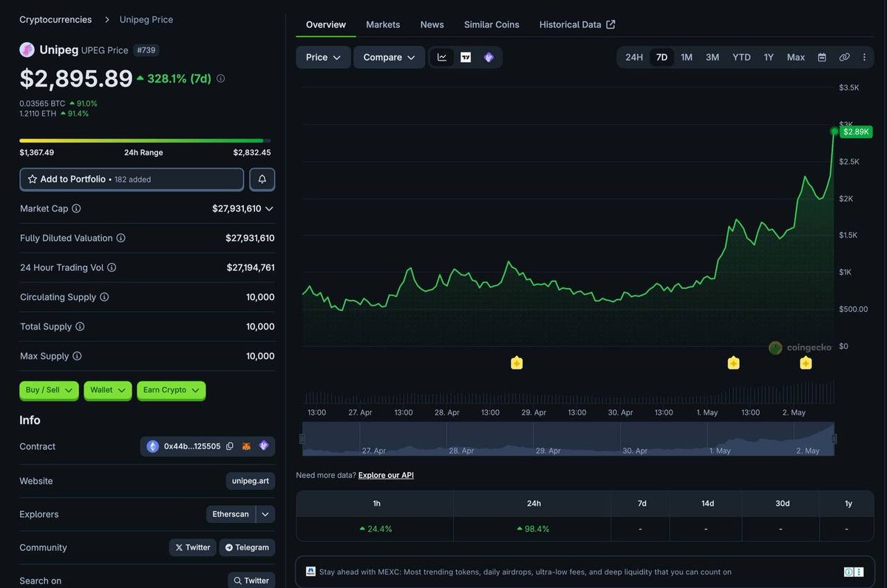Open the Telegram community link
This screenshot has height=588, width=887.
pos(247,547)
